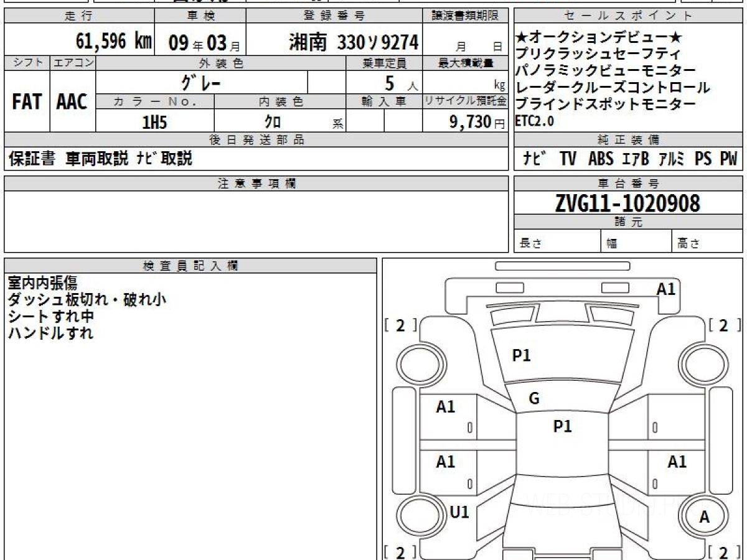Select the ナビ取説 item

point(164,159)
